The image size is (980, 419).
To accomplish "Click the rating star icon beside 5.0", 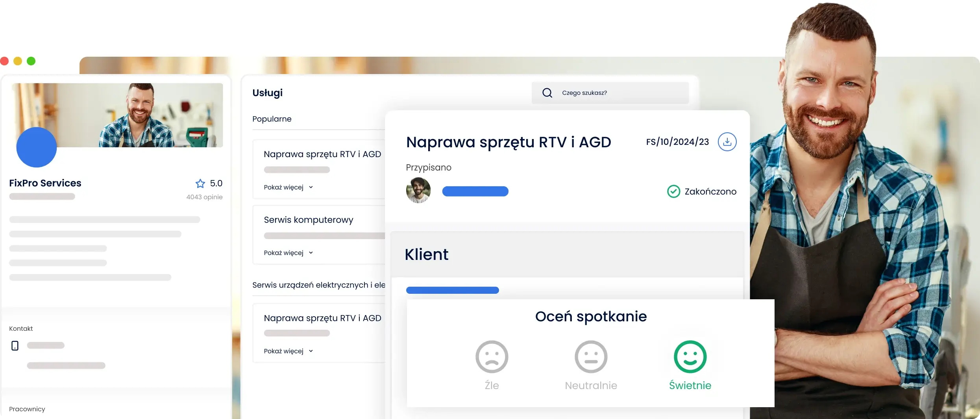I will (x=200, y=184).
